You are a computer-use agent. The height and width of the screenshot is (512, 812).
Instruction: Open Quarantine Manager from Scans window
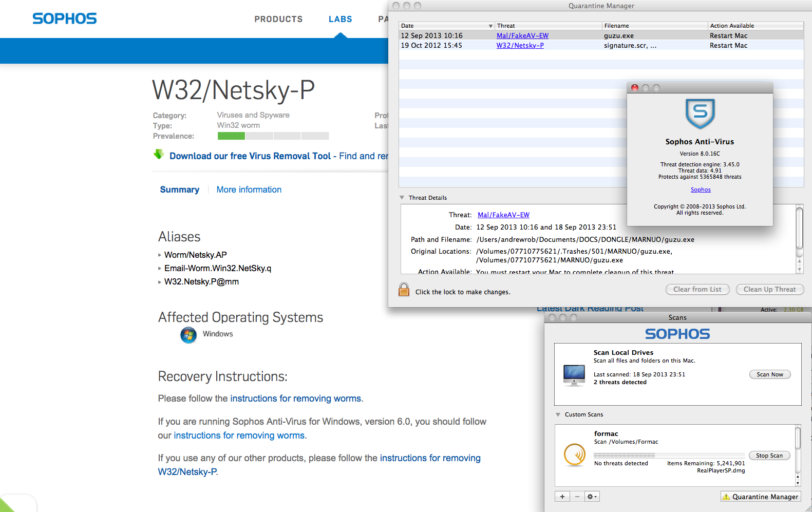point(761,497)
